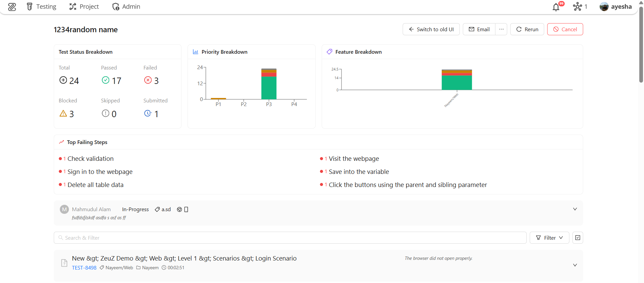Click the failed status X icon
The image size is (644, 283).
click(x=148, y=80)
